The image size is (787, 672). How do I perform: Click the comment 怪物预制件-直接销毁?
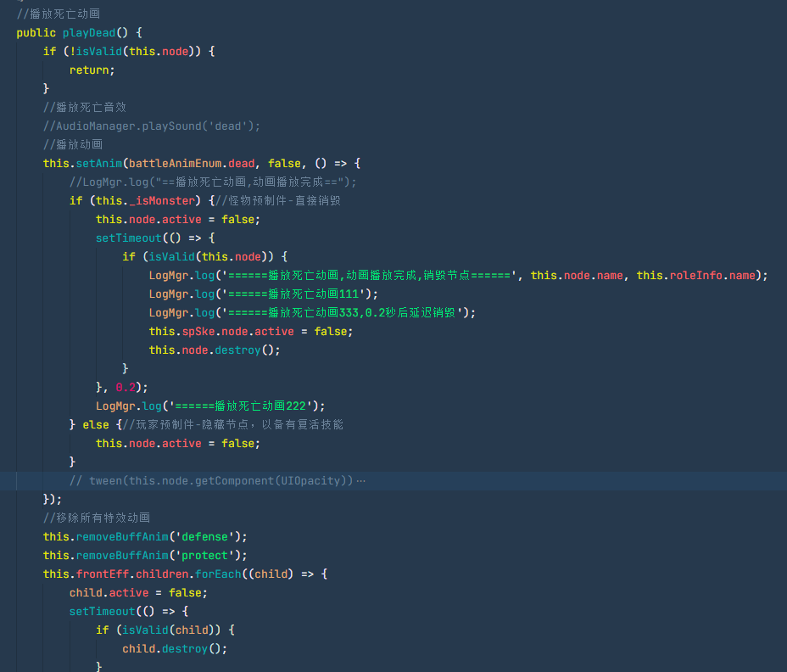click(278, 200)
